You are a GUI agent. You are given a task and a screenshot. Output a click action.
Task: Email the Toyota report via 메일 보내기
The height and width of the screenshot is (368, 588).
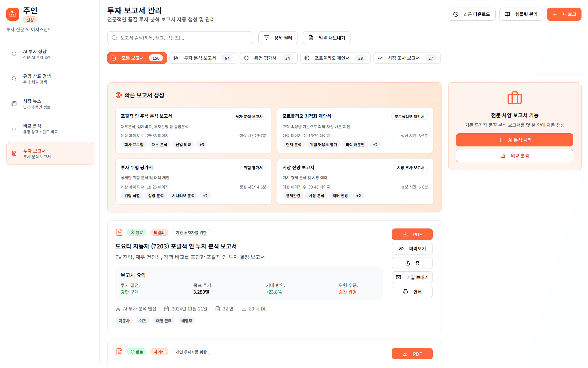tap(412, 277)
